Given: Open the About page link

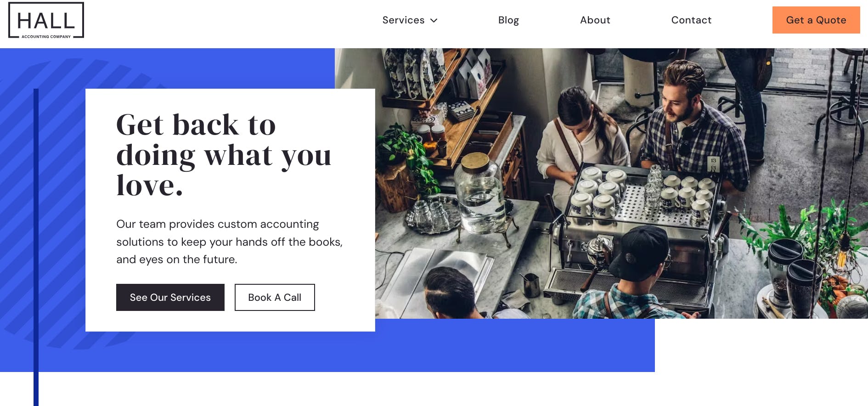Looking at the screenshot, I should click(595, 20).
